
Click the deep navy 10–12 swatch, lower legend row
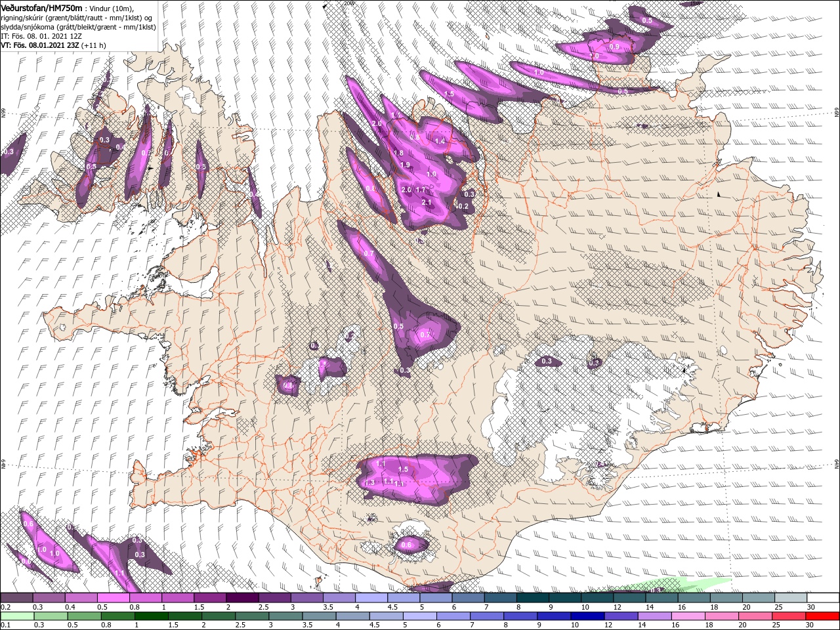pos(587,616)
